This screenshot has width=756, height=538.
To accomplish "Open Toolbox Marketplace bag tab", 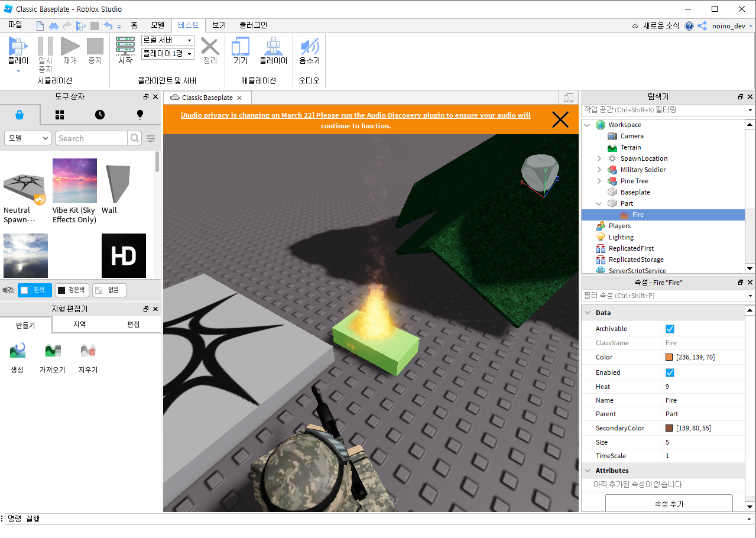I will tap(20, 115).
